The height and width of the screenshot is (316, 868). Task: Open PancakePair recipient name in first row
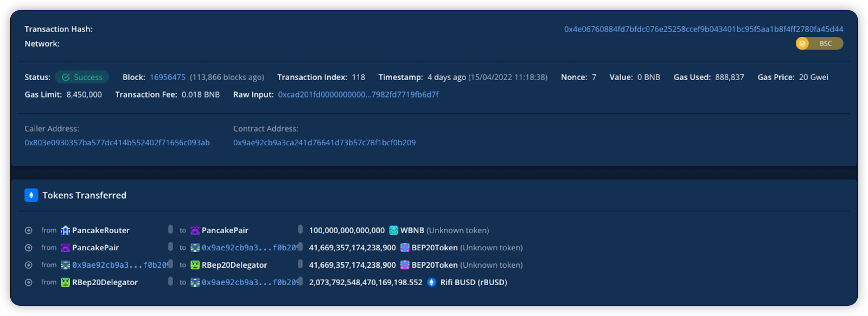[x=225, y=230]
